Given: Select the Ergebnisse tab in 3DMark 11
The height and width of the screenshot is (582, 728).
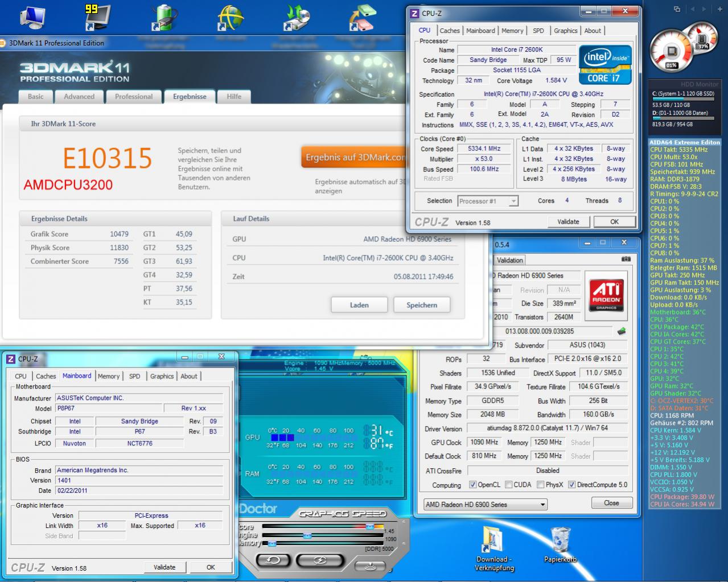Looking at the screenshot, I should (x=190, y=97).
